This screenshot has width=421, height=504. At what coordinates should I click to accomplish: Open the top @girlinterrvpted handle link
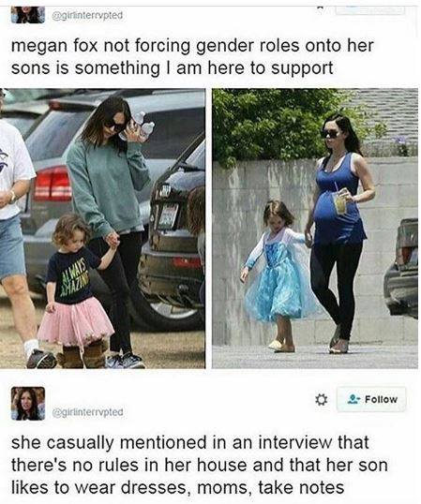click(87, 15)
